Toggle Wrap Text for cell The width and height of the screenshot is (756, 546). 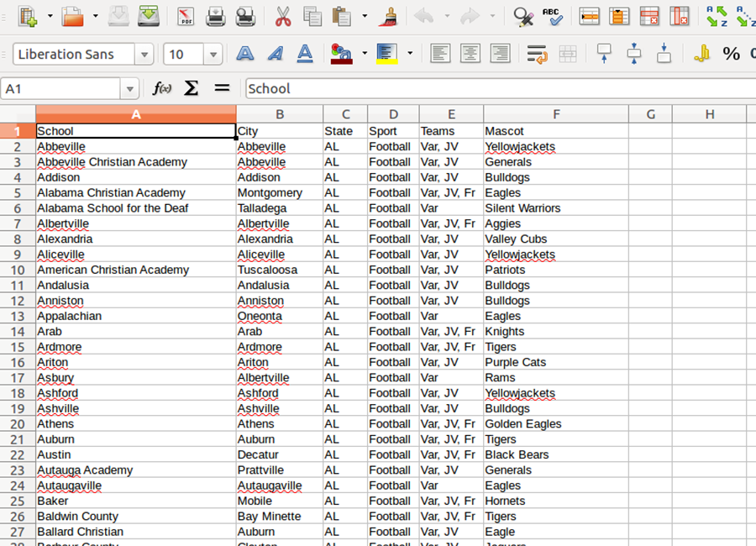(x=537, y=55)
